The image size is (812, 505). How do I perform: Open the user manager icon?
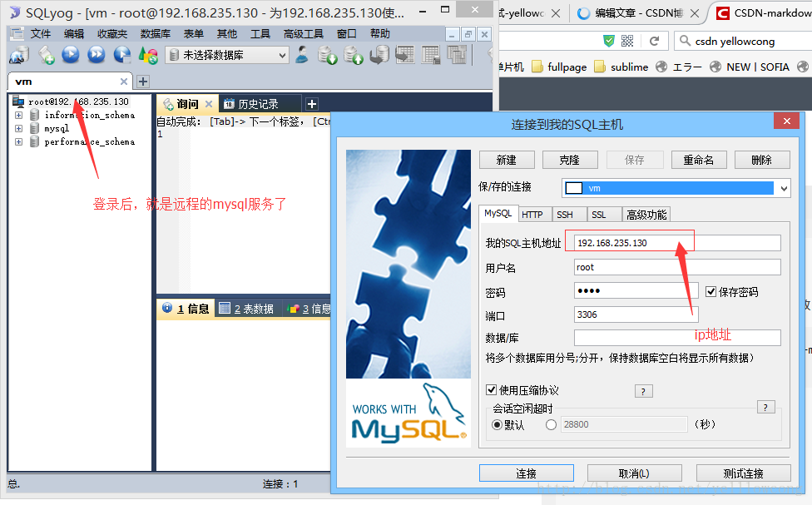coord(301,54)
